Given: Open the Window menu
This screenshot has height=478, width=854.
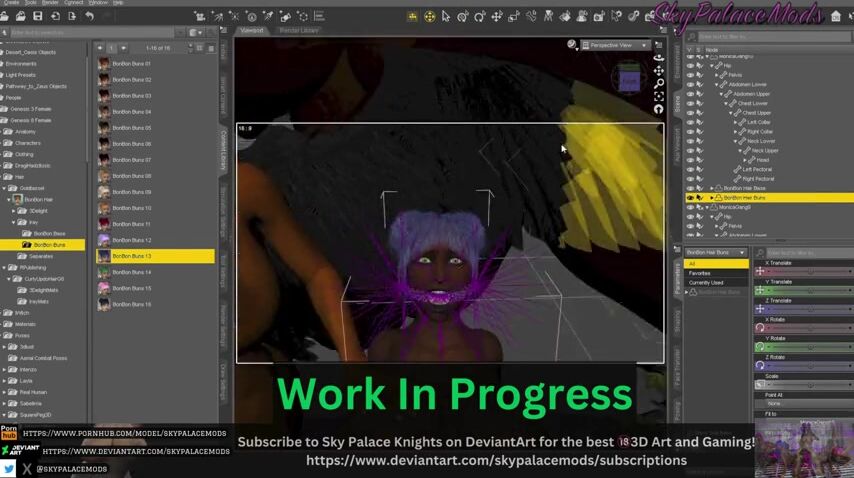Looking at the screenshot, I should click(x=99, y=3).
